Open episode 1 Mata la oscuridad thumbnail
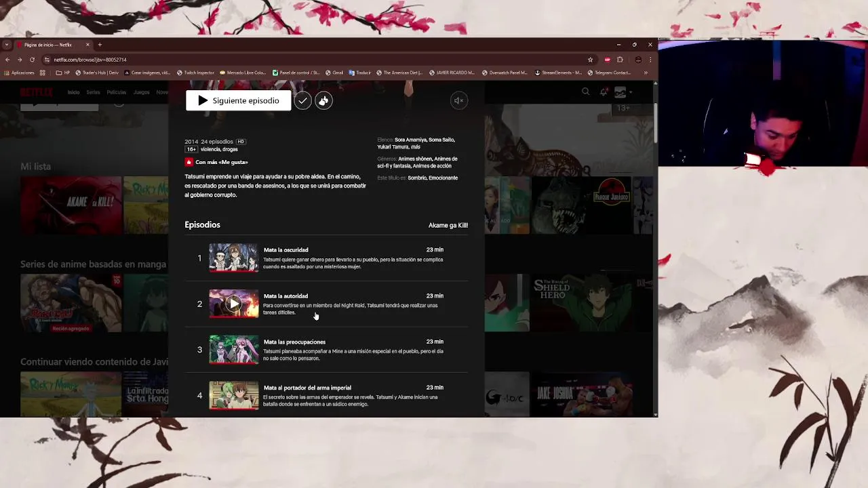This screenshot has height=488, width=868. tap(233, 258)
